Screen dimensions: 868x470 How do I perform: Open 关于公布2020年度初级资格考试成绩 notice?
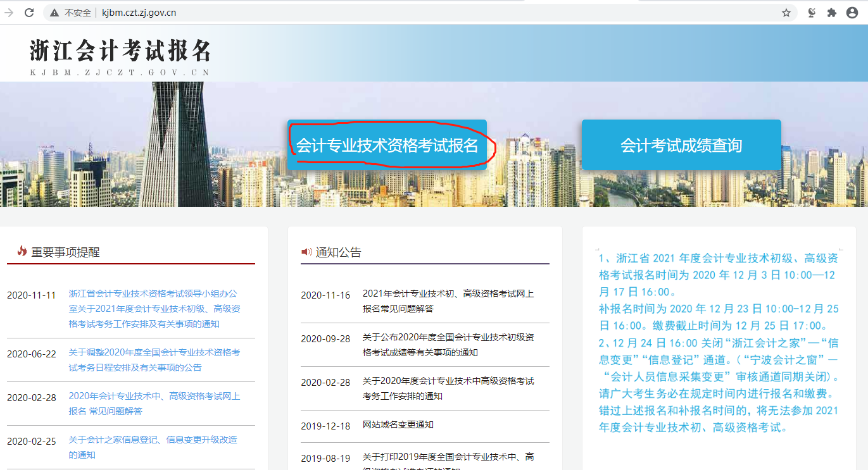pyautogui.click(x=448, y=345)
